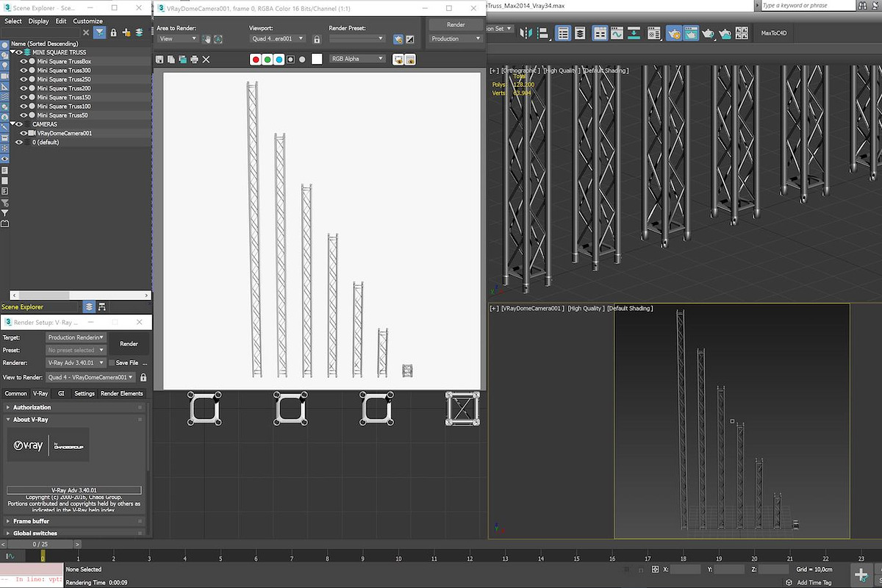Screen dimensions: 882x588
Task: Click Auto Region Selected icon
Action: (x=218, y=39)
